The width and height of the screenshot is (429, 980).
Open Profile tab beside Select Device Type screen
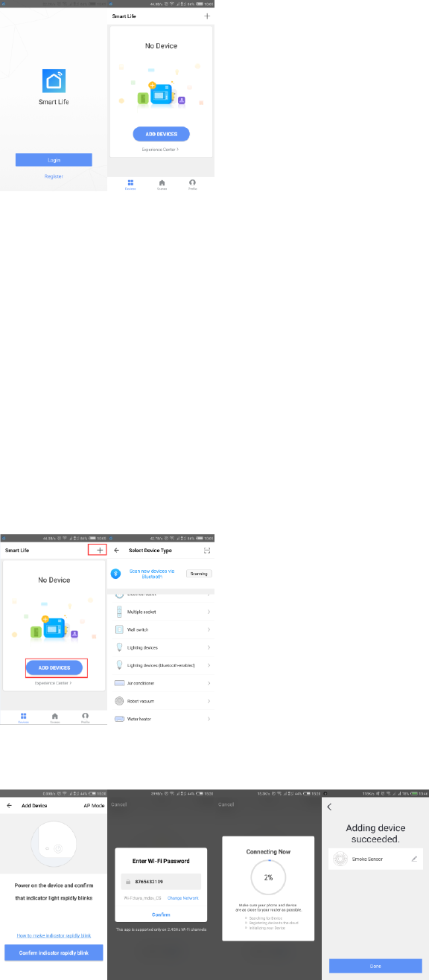[x=86, y=718]
